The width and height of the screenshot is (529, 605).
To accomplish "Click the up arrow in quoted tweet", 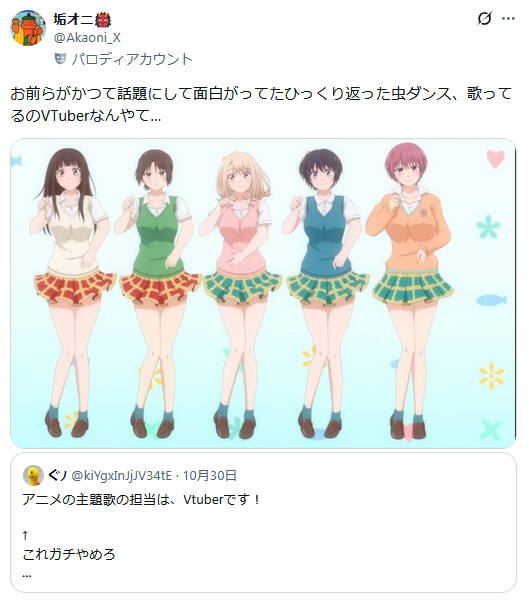I will click(25, 535).
